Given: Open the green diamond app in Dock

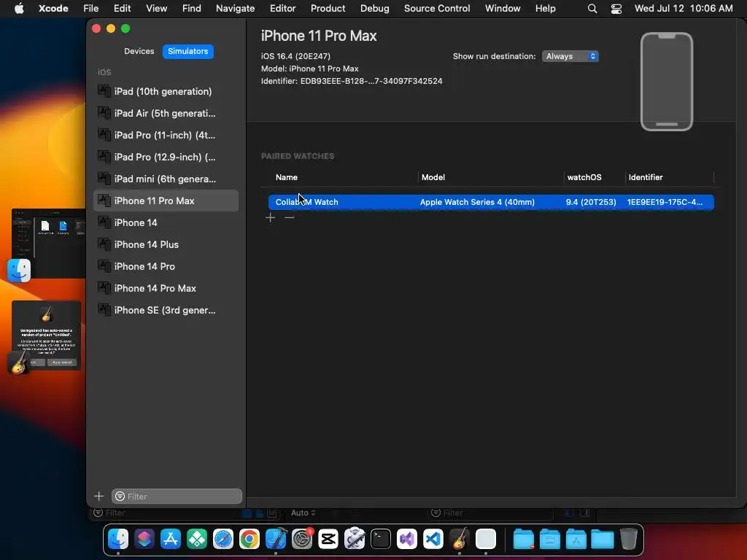Looking at the screenshot, I should [197, 539].
